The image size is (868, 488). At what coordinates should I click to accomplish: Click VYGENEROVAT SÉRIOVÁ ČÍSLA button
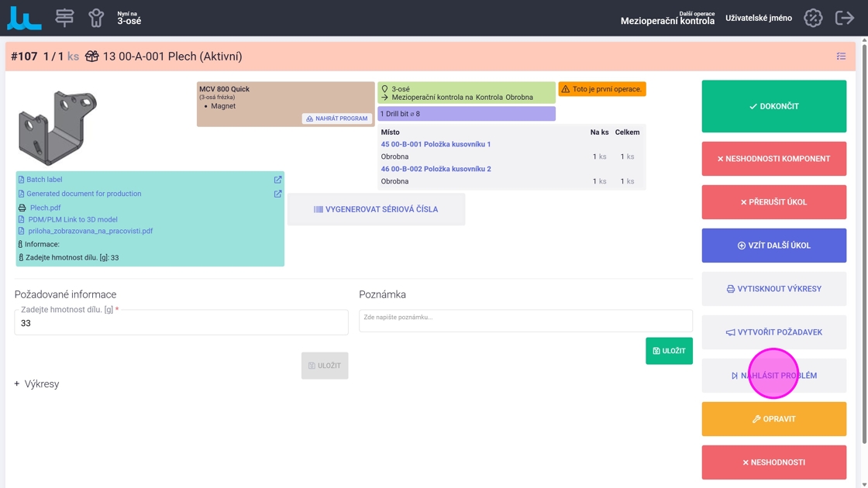pos(376,209)
